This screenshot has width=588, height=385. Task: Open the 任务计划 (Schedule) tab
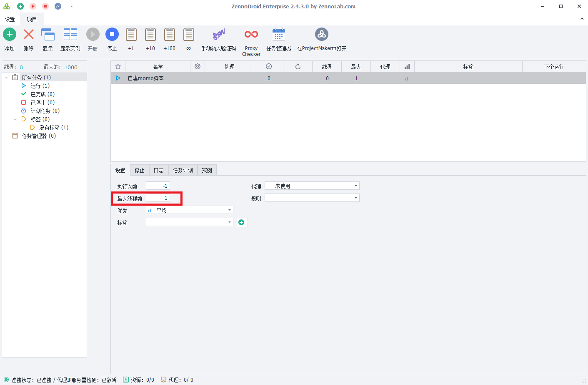(x=183, y=170)
